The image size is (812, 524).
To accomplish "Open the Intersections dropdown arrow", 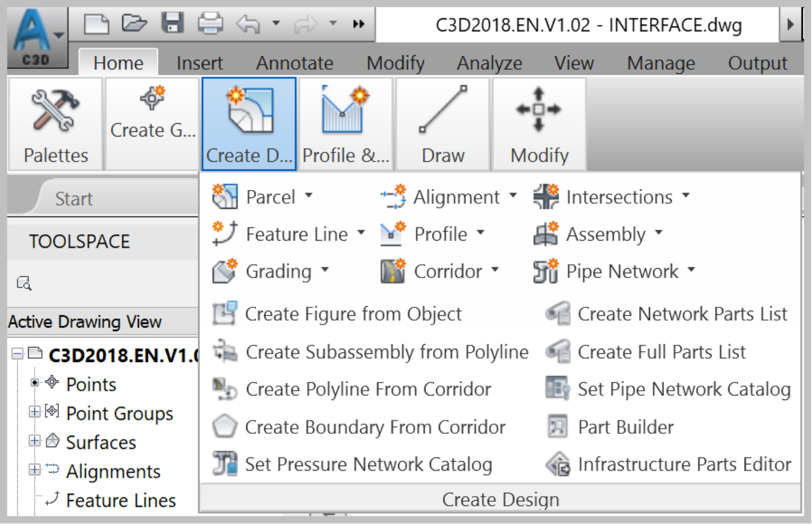I will 686,196.
